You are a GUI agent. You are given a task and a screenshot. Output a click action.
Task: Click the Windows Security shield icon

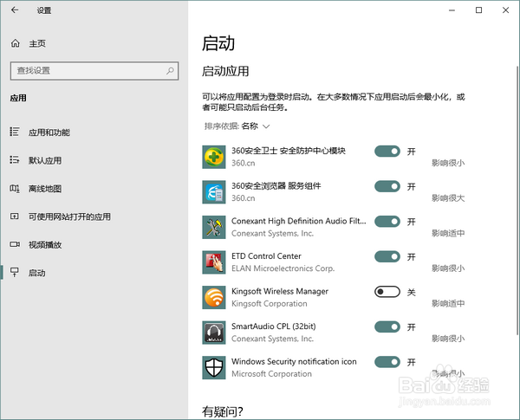(x=214, y=368)
